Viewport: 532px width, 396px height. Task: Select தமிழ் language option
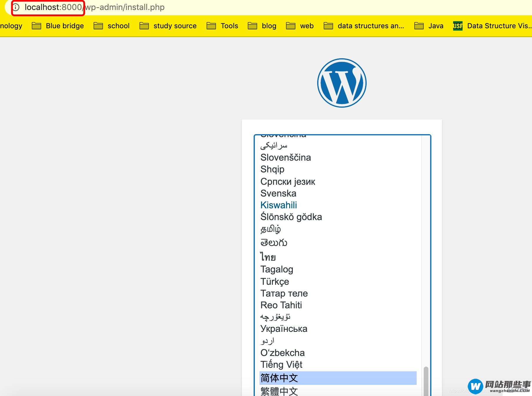[338, 229]
